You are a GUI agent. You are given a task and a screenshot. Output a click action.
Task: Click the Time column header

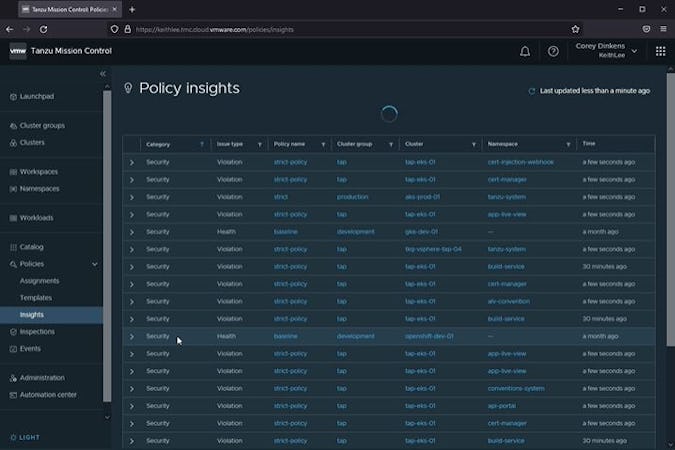coord(588,144)
